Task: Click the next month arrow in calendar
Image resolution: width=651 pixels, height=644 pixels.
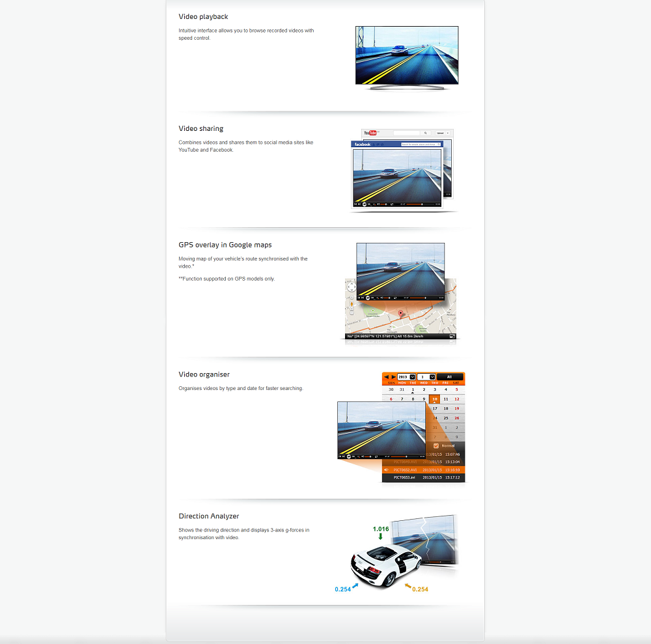Action: coord(393,376)
